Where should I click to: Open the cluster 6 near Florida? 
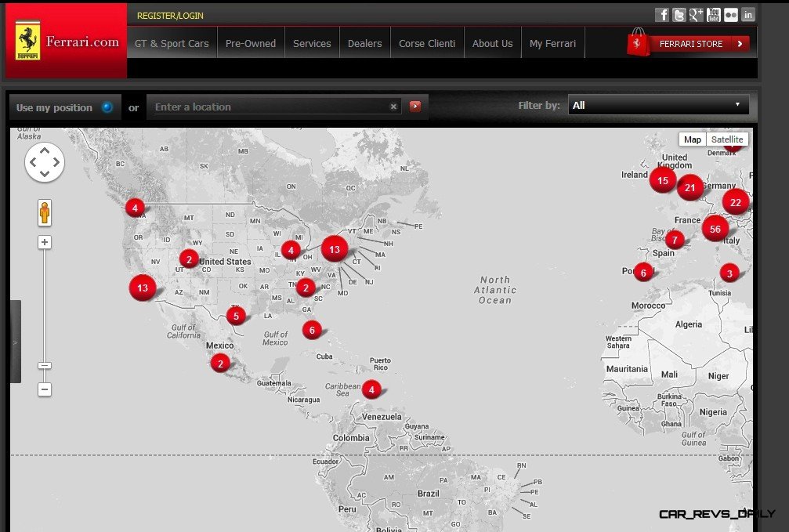click(312, 330)
